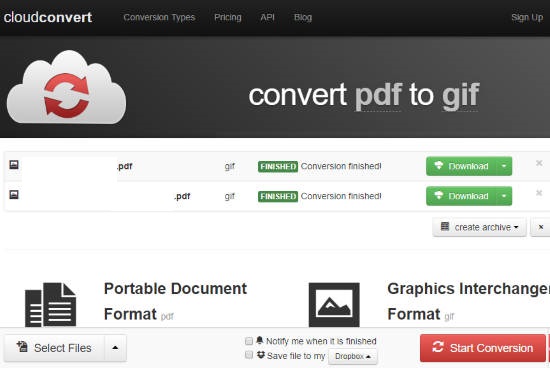Image resolution: width=550 pixels, height=368 pixels.
Task: Click the cloudconvert logo text
Action: [x=48, y=17]
